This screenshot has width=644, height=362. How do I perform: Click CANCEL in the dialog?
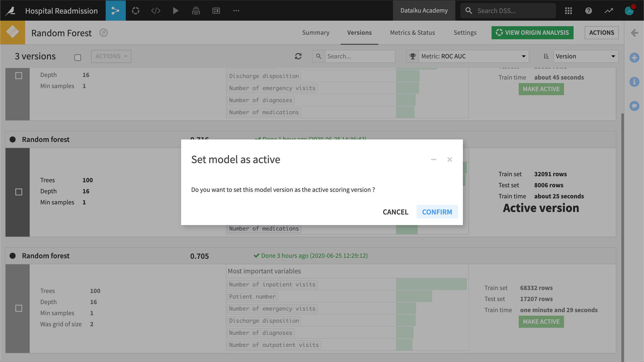tap(395, 212)
